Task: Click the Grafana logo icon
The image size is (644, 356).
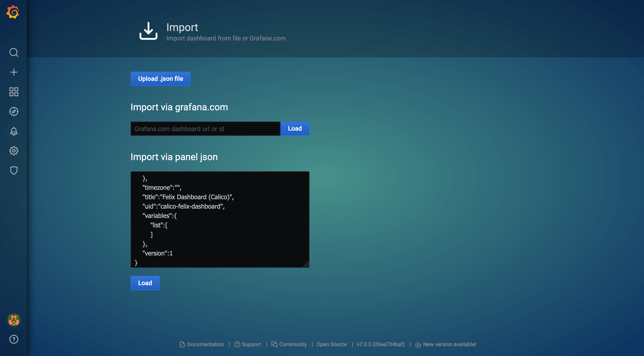Action: pos(13,12)
